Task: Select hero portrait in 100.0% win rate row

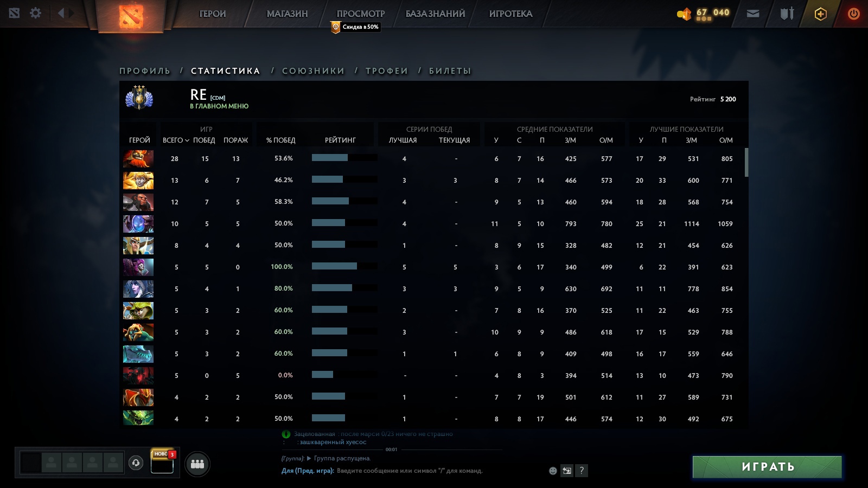Action: [138, 267]
